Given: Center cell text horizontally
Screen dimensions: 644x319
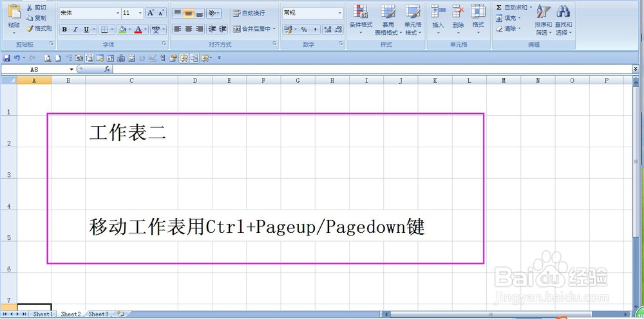Looking at the screenshot, I should (189, 29).
